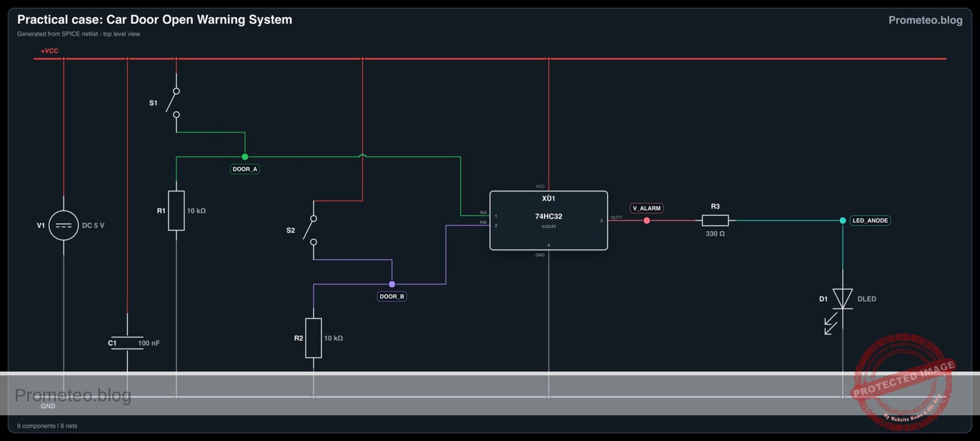The height and width of the screenshot is (441, 980).
Task: Click the 10 kΩ value beside R2
Action: pyautogui.click(x=333, y=338)
